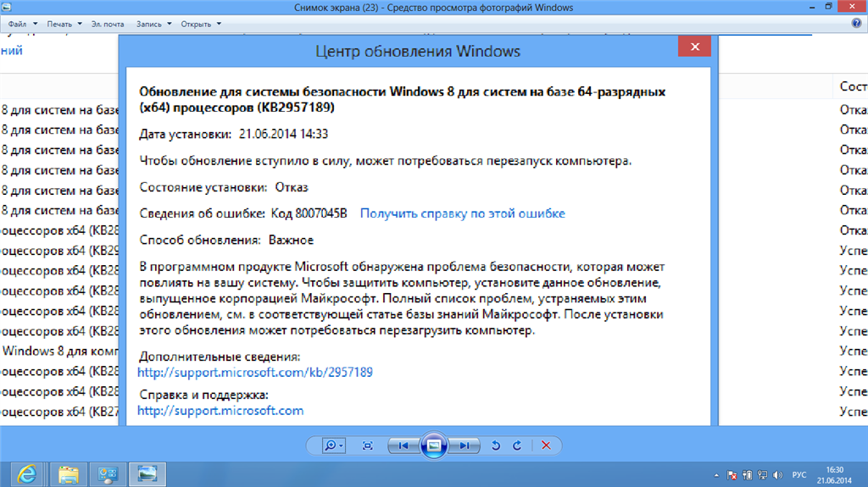Screen dimensions: 868x487
Task: Click the Способ обновления: Важное line
Action: click(x=226, y=241)
